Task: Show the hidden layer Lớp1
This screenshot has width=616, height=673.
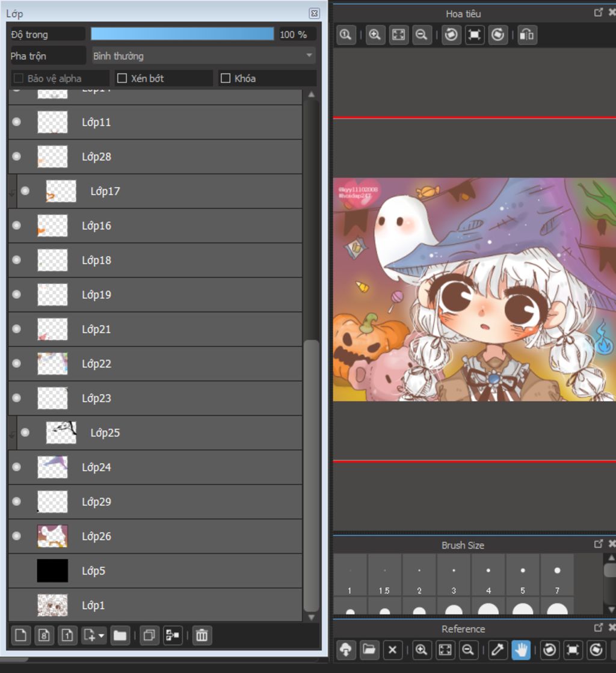Action: tap(17, 605)
